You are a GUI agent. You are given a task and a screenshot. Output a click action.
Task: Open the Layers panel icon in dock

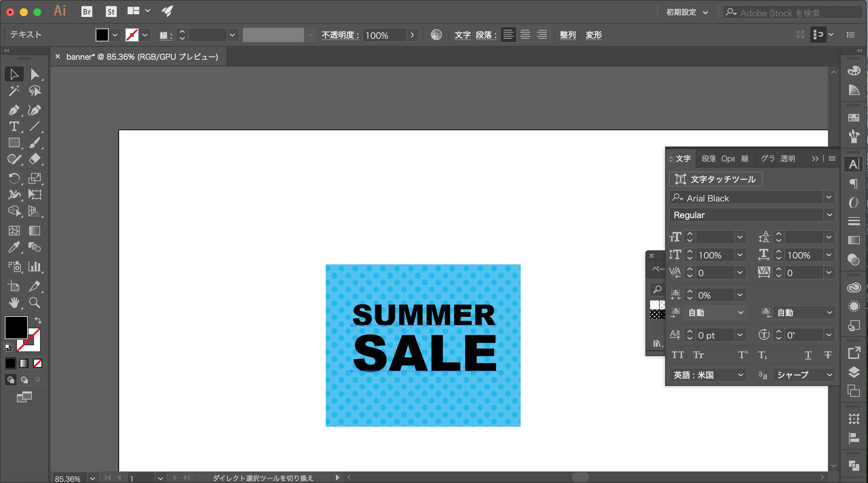(x=854, y=372)
